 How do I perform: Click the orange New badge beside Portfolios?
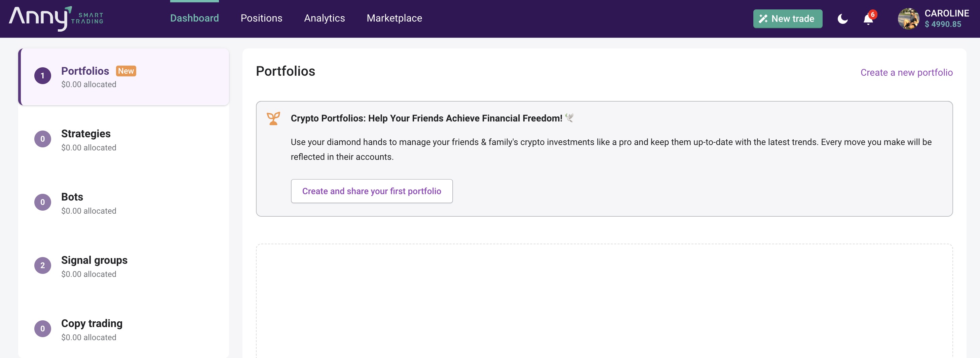pyautogui.click(x=126, y=71)
